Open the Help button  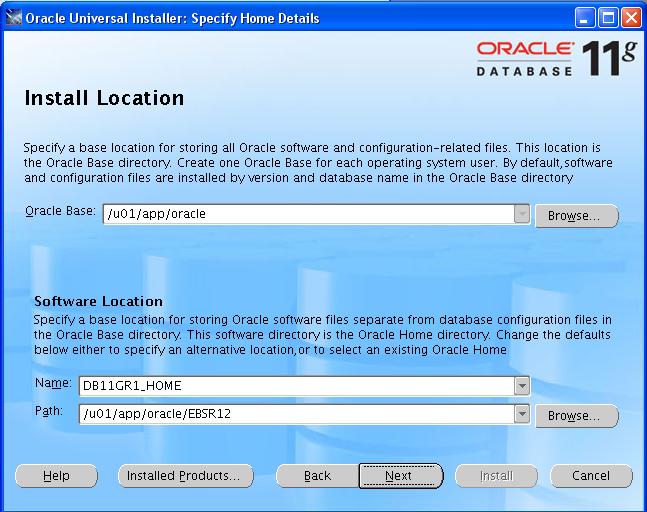point(56,476)
